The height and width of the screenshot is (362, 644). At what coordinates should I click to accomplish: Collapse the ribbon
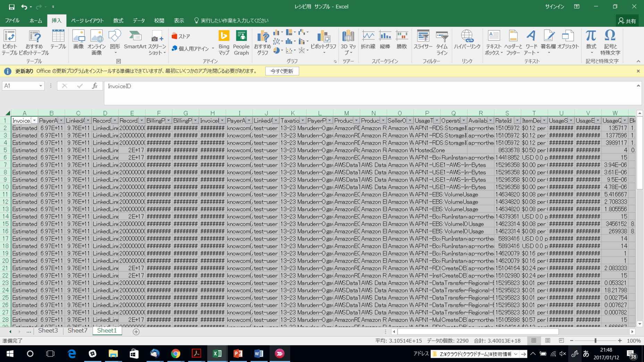click(x=638, y=61)
